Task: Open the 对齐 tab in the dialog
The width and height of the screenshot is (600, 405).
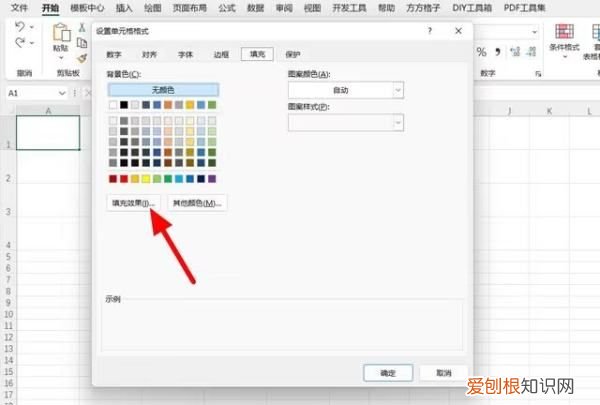Action: tap(149, 54)
